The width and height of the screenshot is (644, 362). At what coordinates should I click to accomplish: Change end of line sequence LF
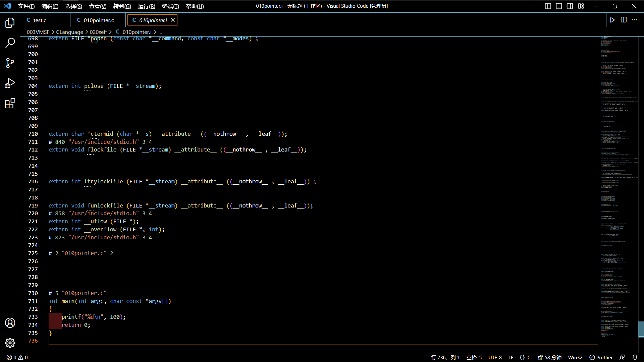511,357
